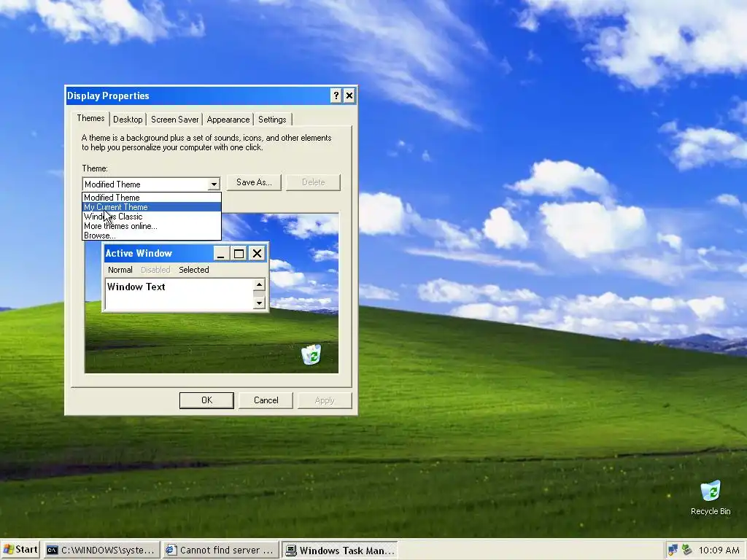Click the network tray icon
The width and height of the screenshot is (747, 560).
(x=673, y=550)
